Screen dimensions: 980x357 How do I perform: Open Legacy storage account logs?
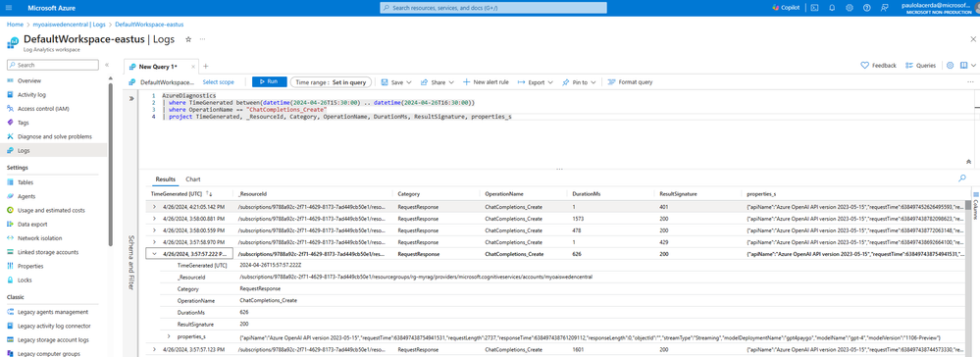(x=53, y=340)
